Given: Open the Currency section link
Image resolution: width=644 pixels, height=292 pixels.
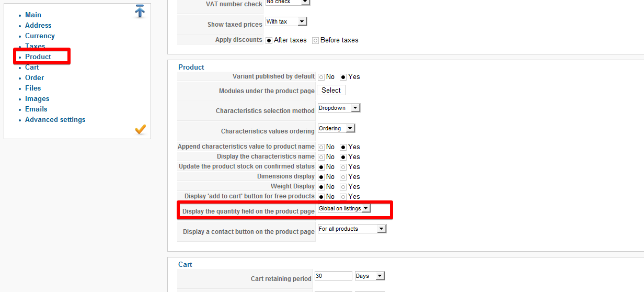Looking at the screenshot, I should pos(40,36).
